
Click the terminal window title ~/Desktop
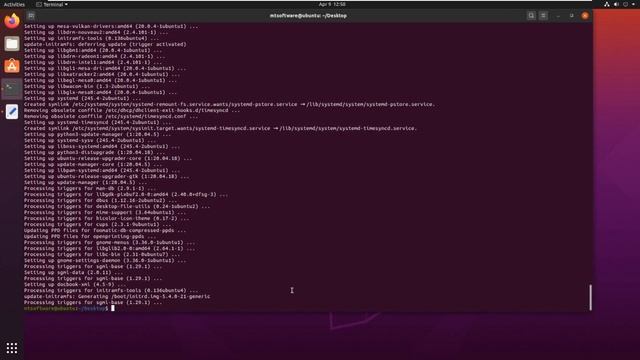(308, 16)
